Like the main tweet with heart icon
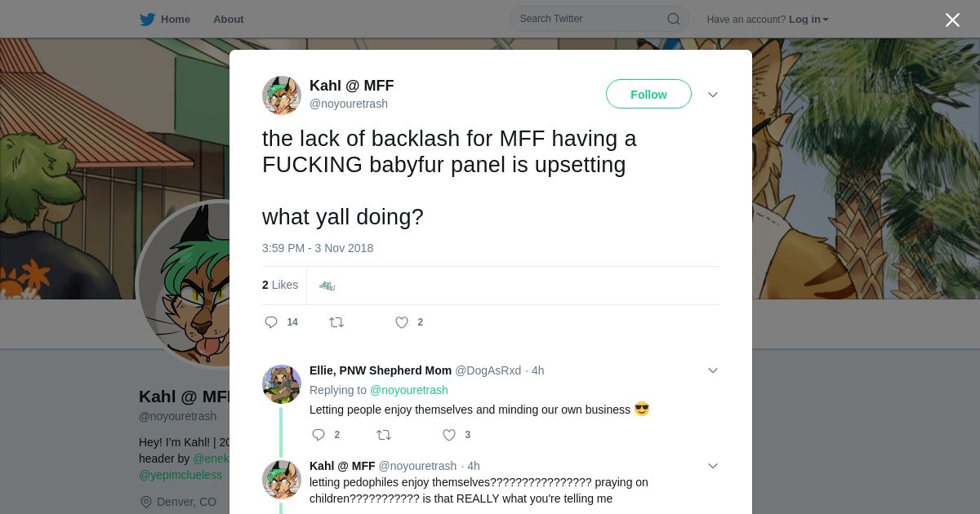 tap(402, 322)
